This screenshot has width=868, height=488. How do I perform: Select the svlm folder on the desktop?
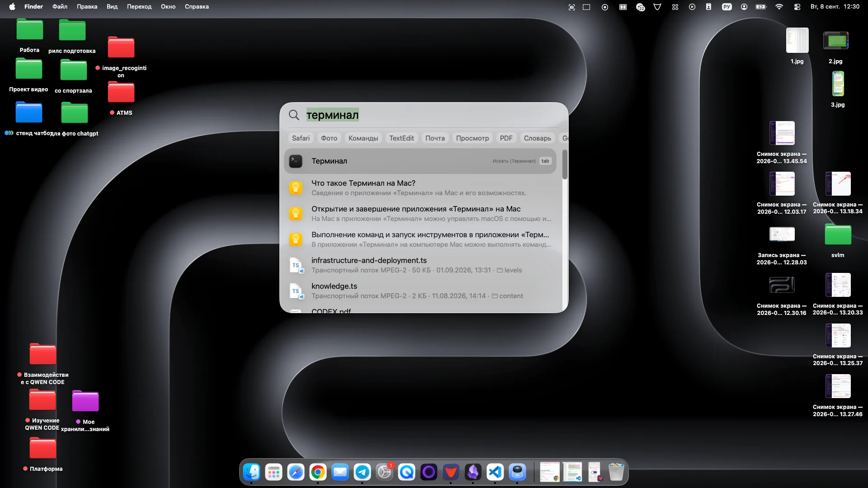coord(838,241)
